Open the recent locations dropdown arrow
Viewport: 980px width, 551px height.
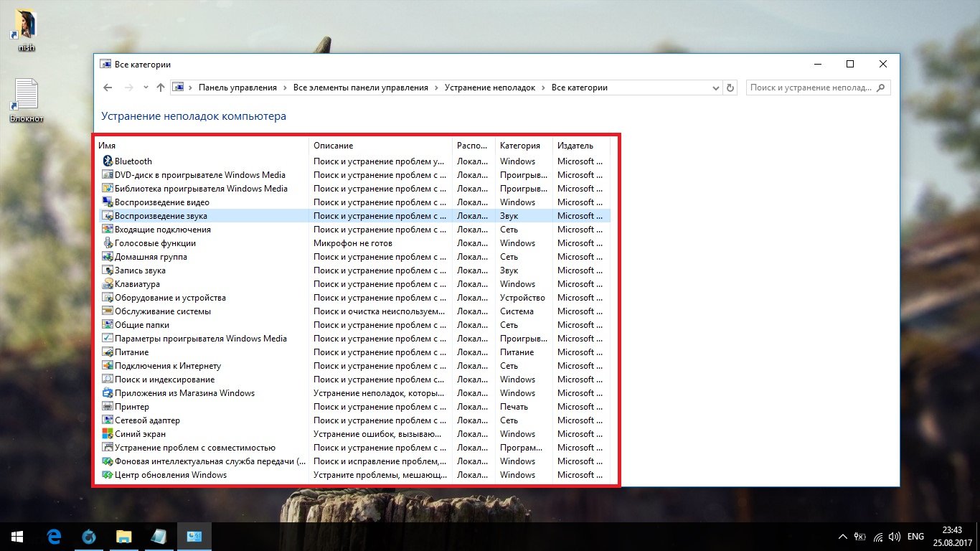(x=146, y=88)
